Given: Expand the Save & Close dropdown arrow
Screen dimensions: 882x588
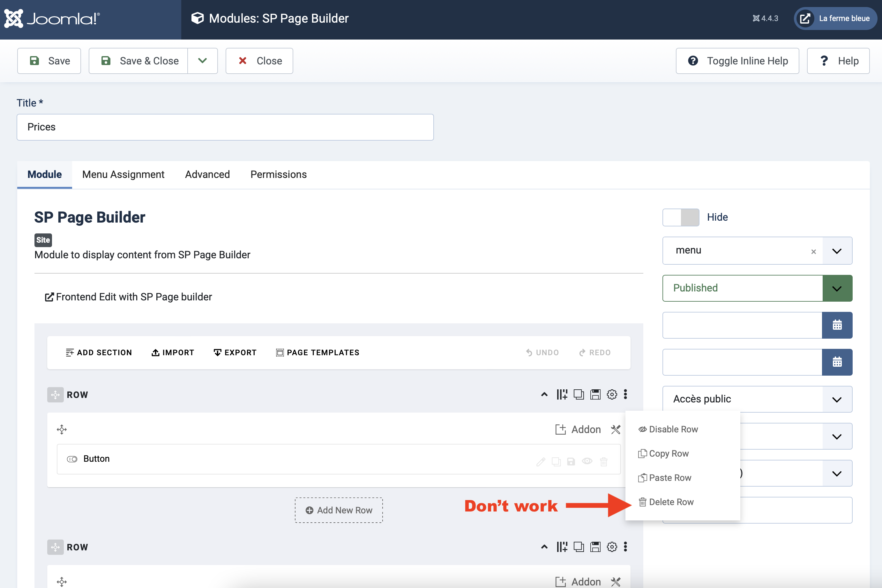Looking at the screenshot, I should pyautogui.click(x=203, y=61).
